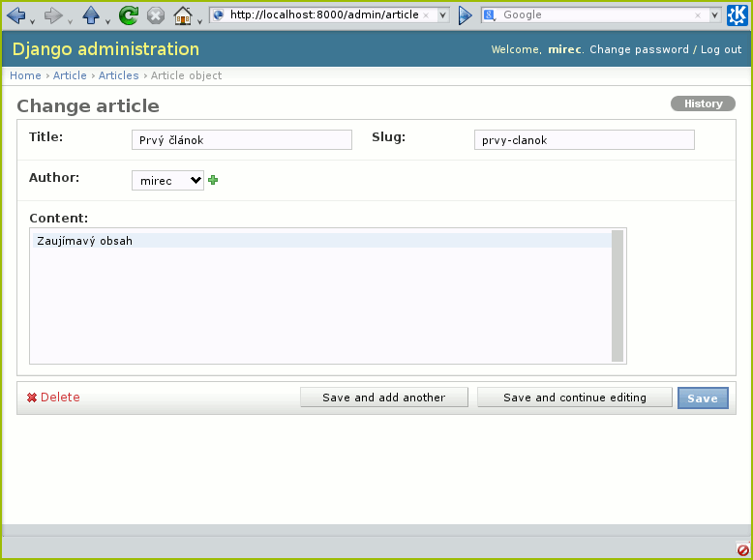The image size is (753, 560).
Task: Delete this article
Action: click(53, 398)
